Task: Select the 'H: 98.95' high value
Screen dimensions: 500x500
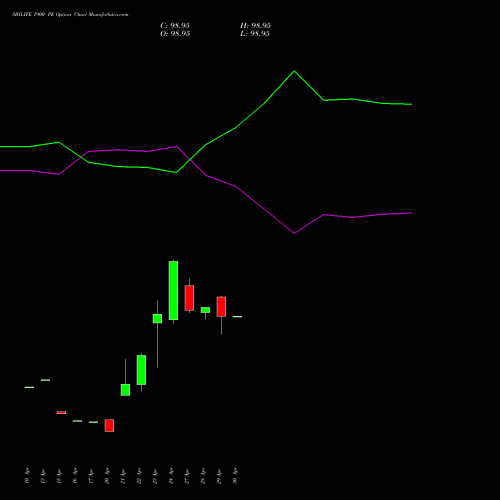Action: pyautogui.click(x=255, y=26)
